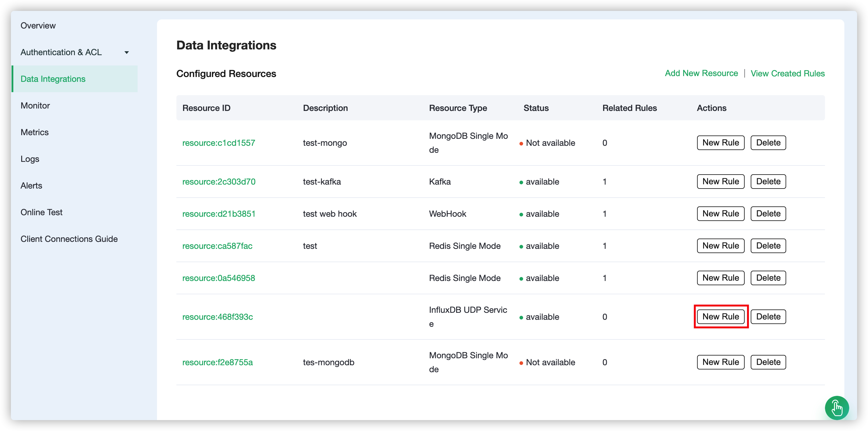Open Online Test in the sidebar

click(x=42, y=212)
